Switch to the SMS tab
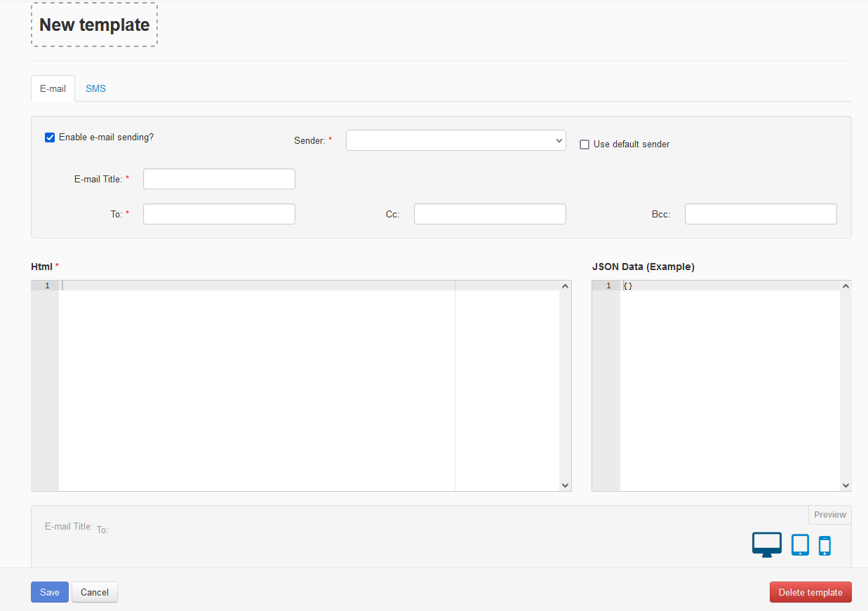The image size is (868, 611). (x=95, y=89)
